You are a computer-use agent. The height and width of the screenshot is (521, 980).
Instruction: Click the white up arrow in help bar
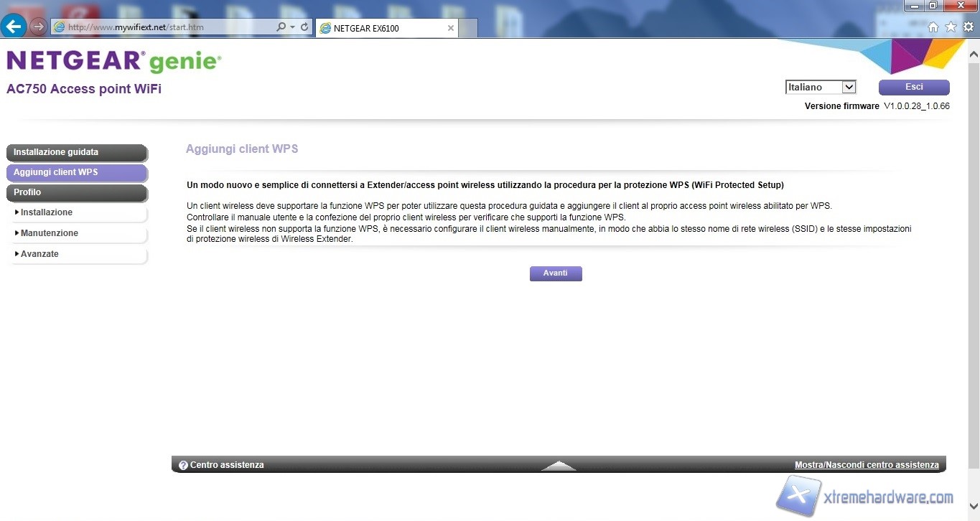point(559,466)
